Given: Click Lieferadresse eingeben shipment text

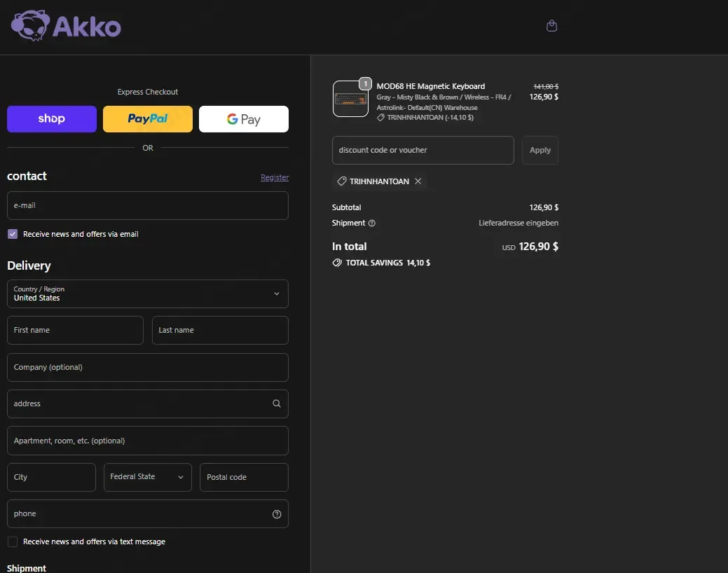Looking at the screenshot, I should (x=518, y=223).
